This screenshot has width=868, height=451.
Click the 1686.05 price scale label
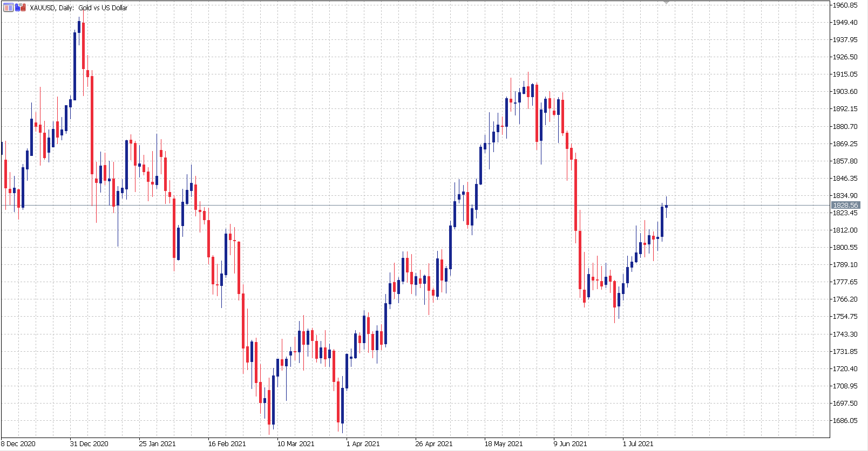[845, 420]
